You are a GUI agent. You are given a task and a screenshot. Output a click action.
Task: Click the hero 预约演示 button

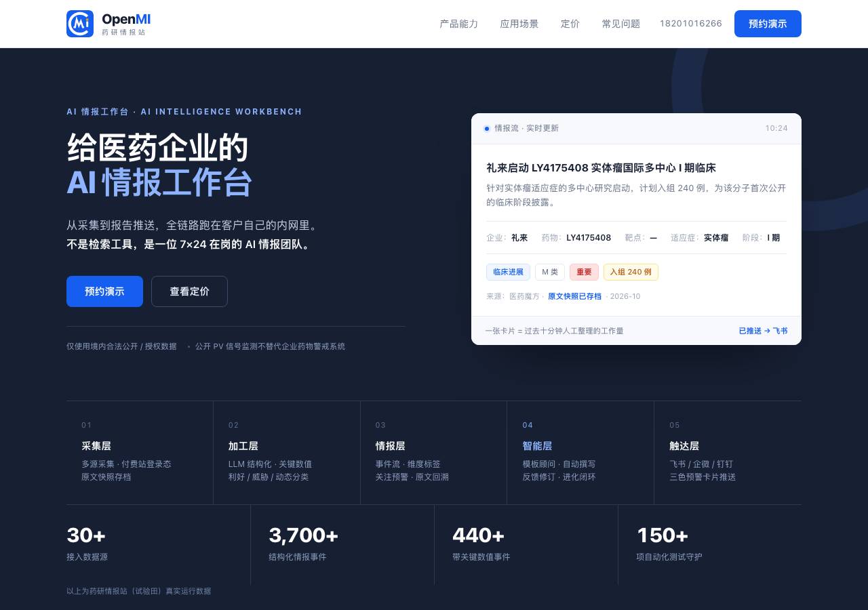click(x=104, y=291)
